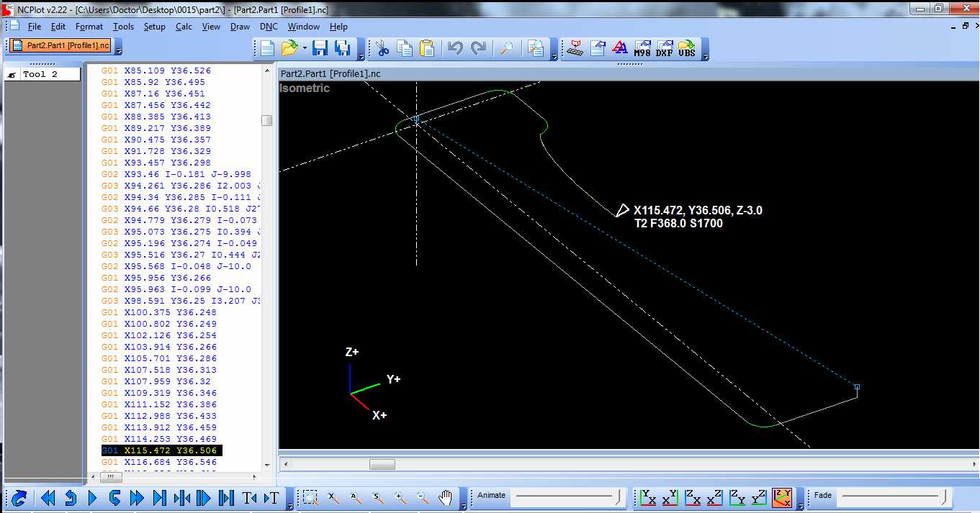Click the VBS script icon
The width and height of the screenshot is (980, 513).
[687, 48]
